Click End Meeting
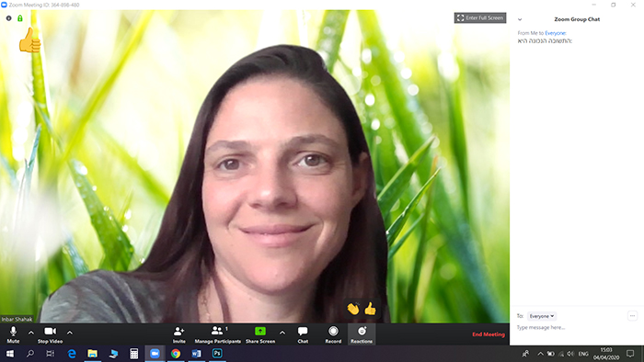Image resolution: width=644 pixels, height=362 pixels. (x=489, y=334)
